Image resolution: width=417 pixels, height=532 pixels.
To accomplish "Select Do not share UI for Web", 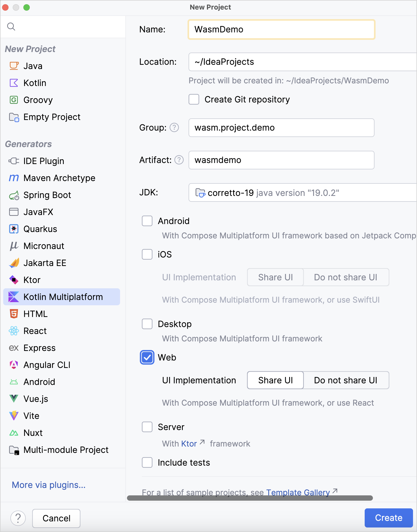I will tap(346, 380).
